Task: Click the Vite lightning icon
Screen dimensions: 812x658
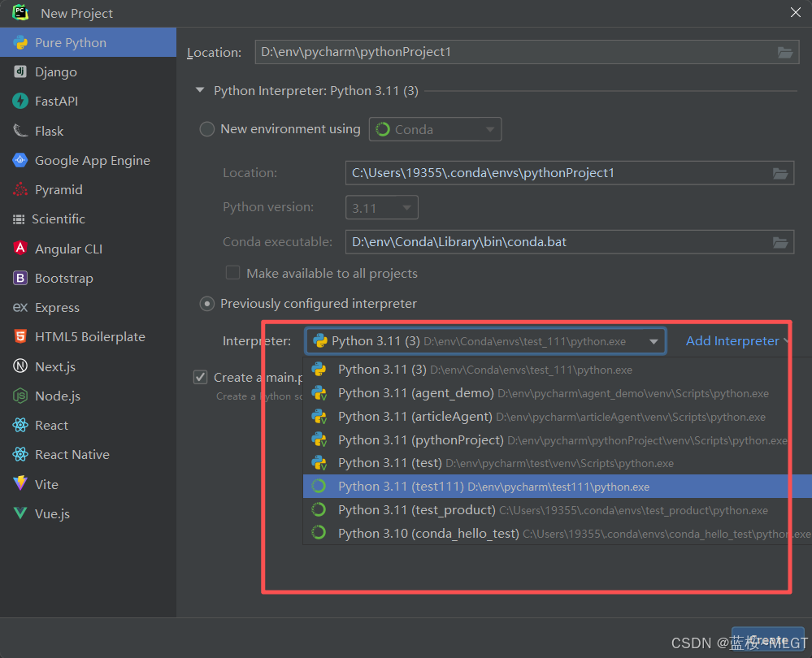Action: click(x=20, y=484)
